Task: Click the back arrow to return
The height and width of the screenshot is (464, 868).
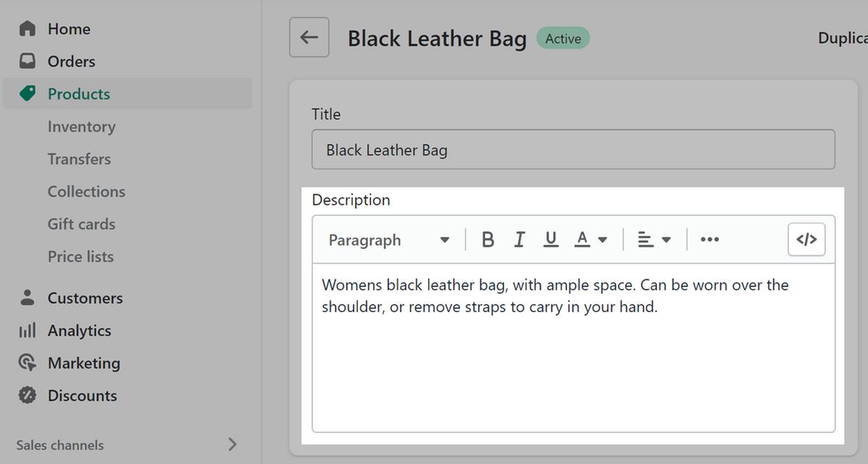Action: click(x=309, y=37)
